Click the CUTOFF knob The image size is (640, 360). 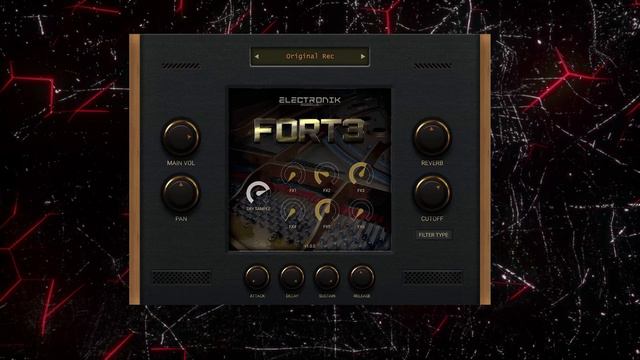[432, 193]
